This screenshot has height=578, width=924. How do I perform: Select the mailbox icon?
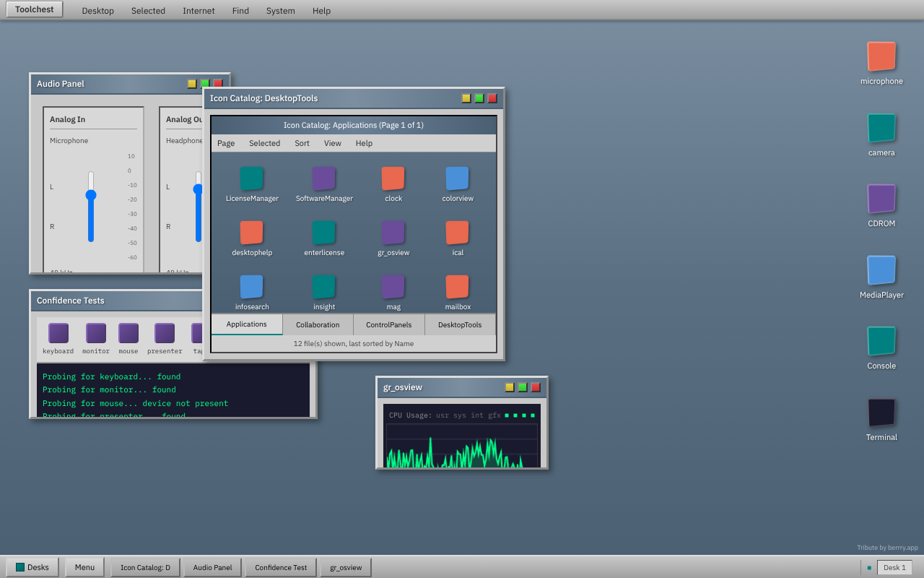[457, 287]
